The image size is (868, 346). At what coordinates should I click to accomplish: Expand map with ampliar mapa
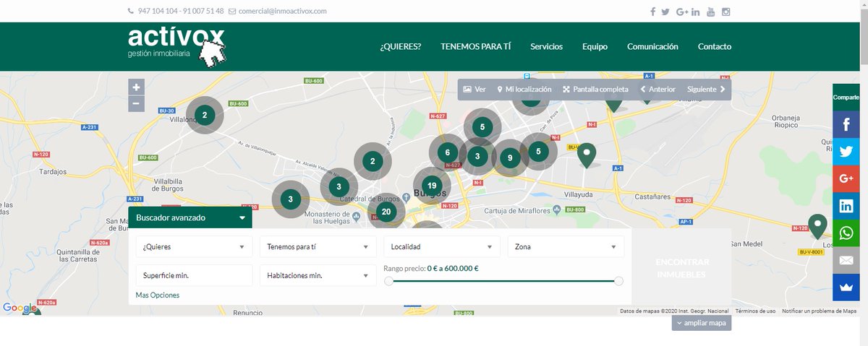tap(702, 323)
